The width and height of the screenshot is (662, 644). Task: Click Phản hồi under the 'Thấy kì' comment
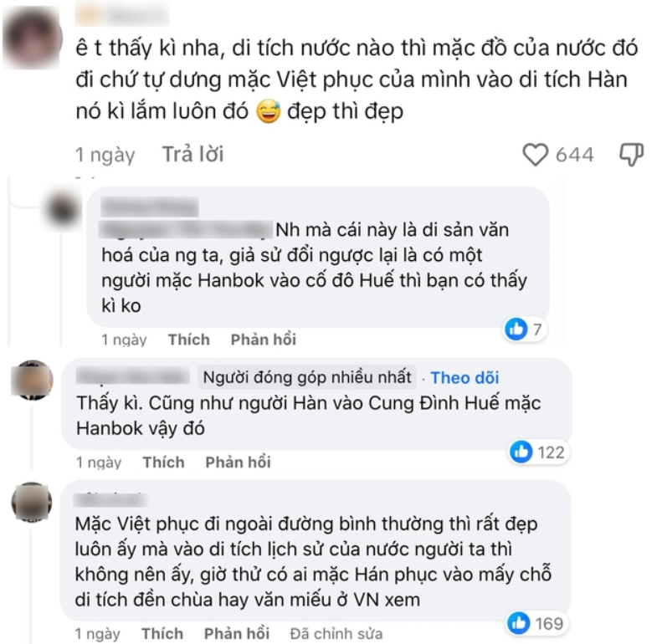(239, 463)
